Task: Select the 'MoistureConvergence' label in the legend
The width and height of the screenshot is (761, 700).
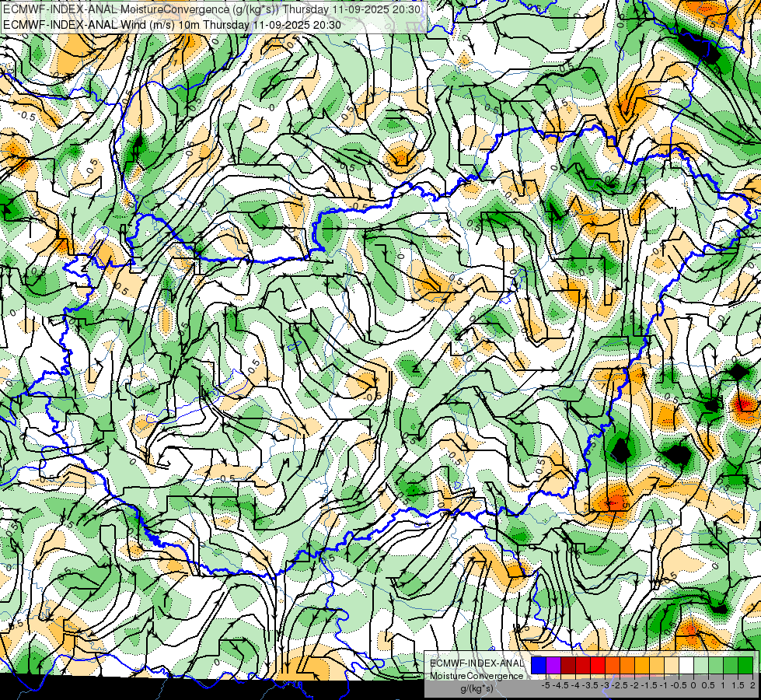Action: [477, 676]
